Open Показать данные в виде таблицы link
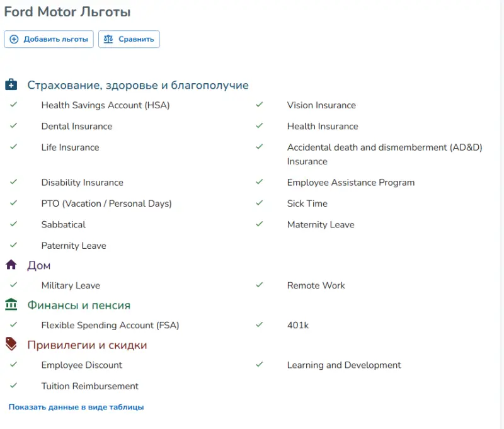Screen dimensions: 504x429 coord(76,407)
